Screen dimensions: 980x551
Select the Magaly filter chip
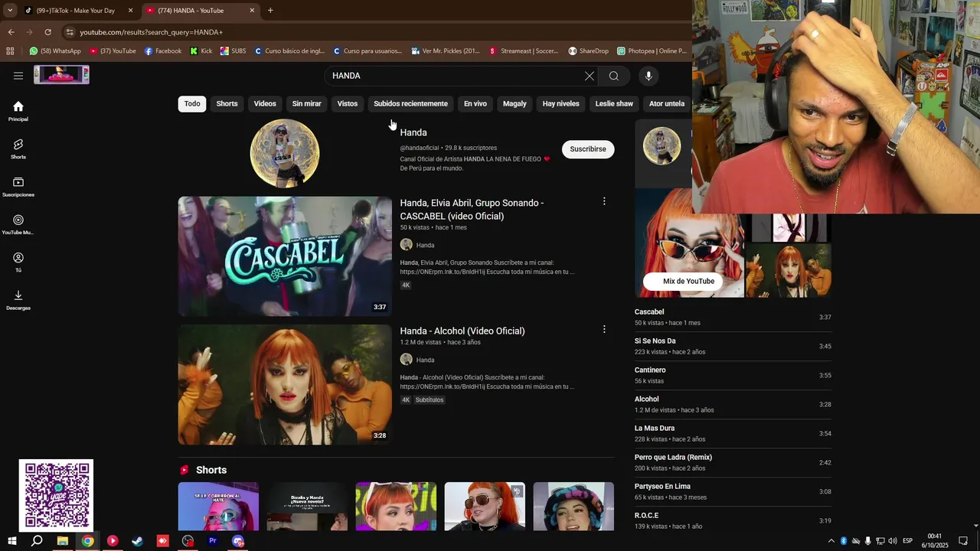click(x=514, y=103)
